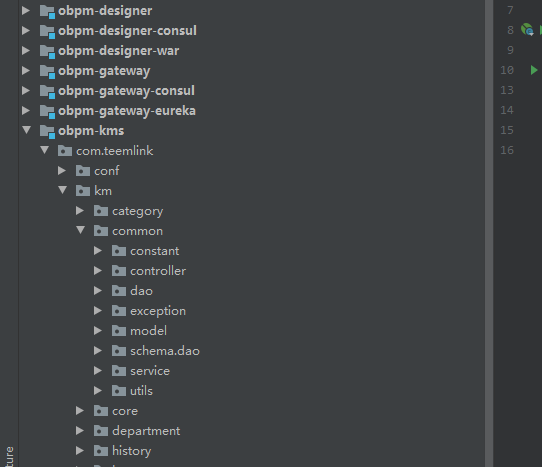Collapse the obpm-kms module node

tap(26, 130)
